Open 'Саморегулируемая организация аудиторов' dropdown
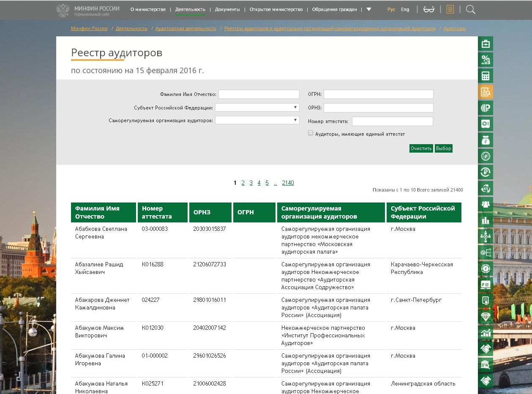The width and height of the screenshot is (532, 394). click(x=257, y=120)
